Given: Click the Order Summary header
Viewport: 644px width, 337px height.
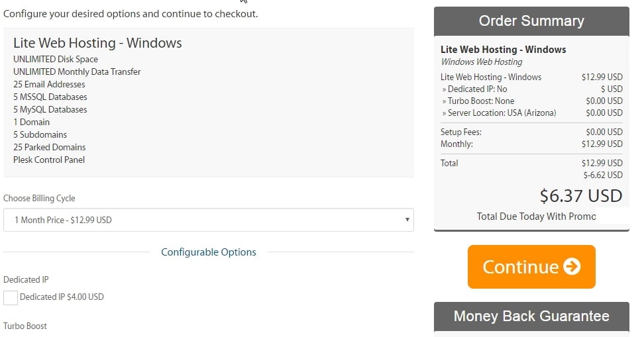Looking at the screenshot, I should 531,21.
